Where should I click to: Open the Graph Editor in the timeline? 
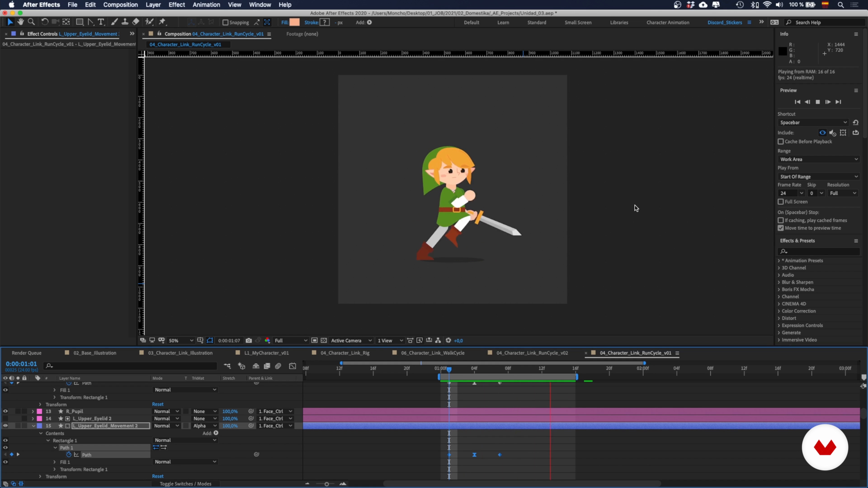tap(292, 366)
